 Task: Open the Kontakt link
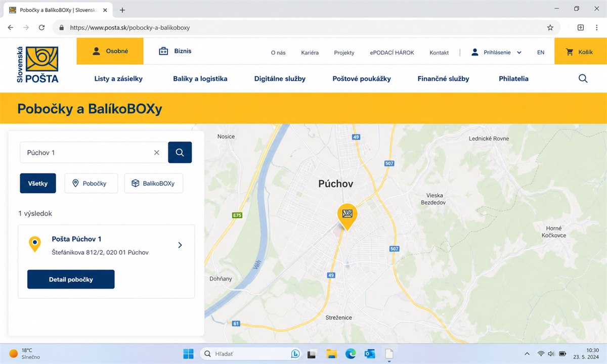439,53
